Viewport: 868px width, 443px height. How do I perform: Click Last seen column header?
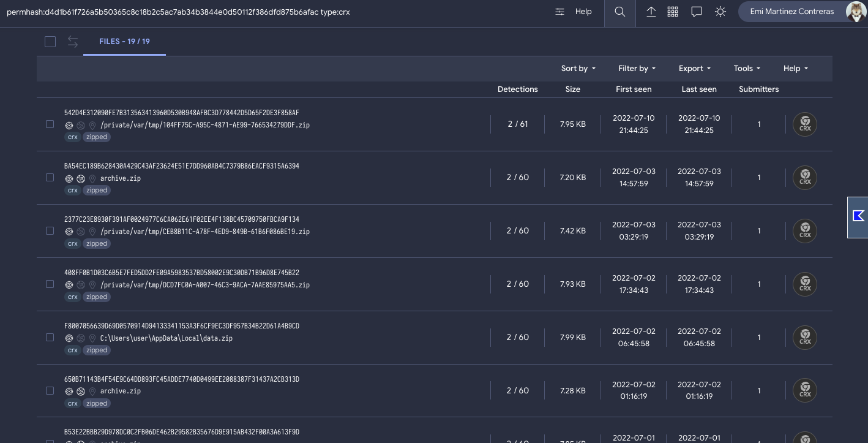coord(699,89)
